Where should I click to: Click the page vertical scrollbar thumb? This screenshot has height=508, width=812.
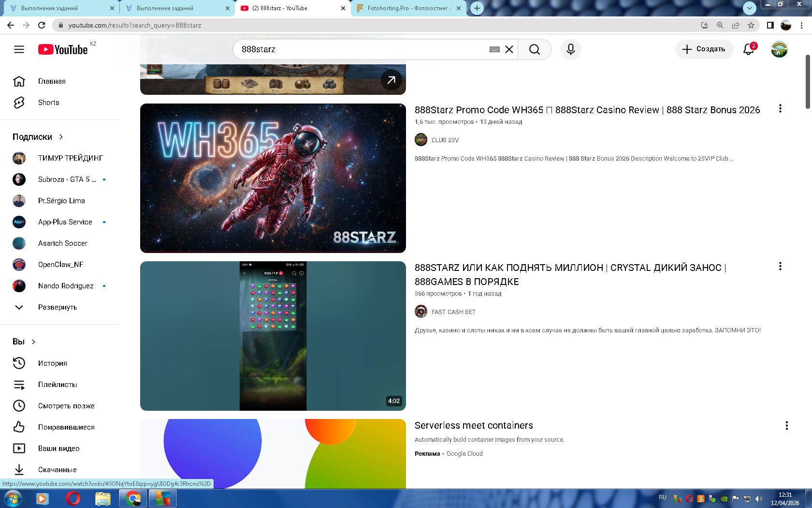(x=808, y=81)
